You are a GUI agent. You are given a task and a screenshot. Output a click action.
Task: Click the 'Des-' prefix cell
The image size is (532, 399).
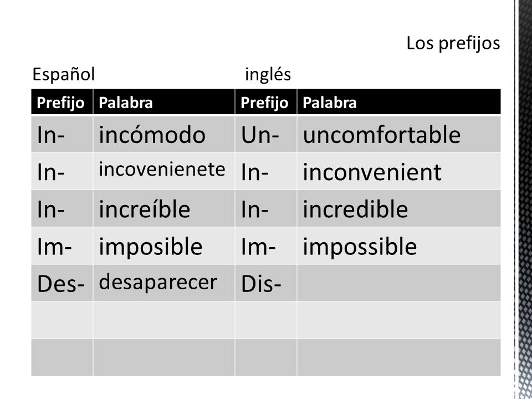pyautogui.click(x=62, y=283)
